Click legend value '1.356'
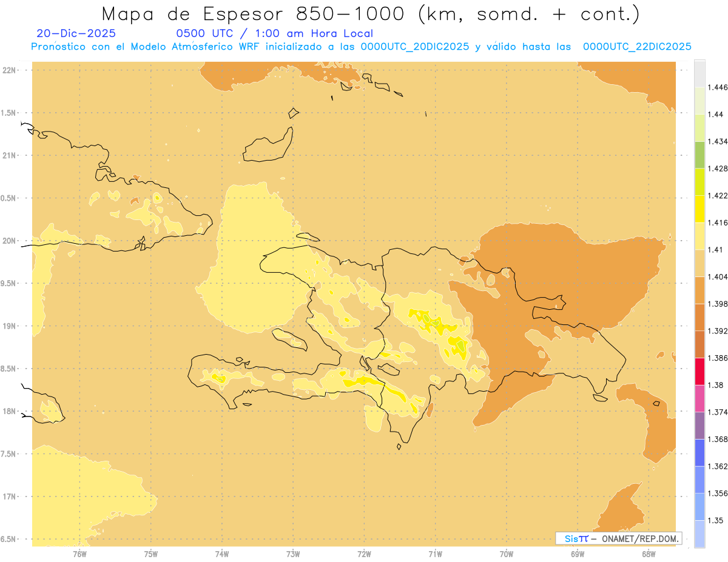 point(718,493)
